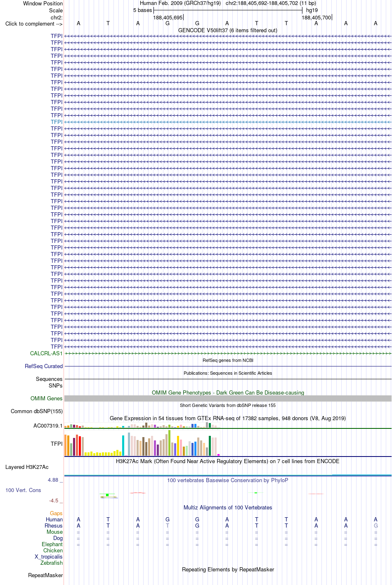Click the Scale label on the left
Viewport: 392px width, 585px height.
coord(56,10)
